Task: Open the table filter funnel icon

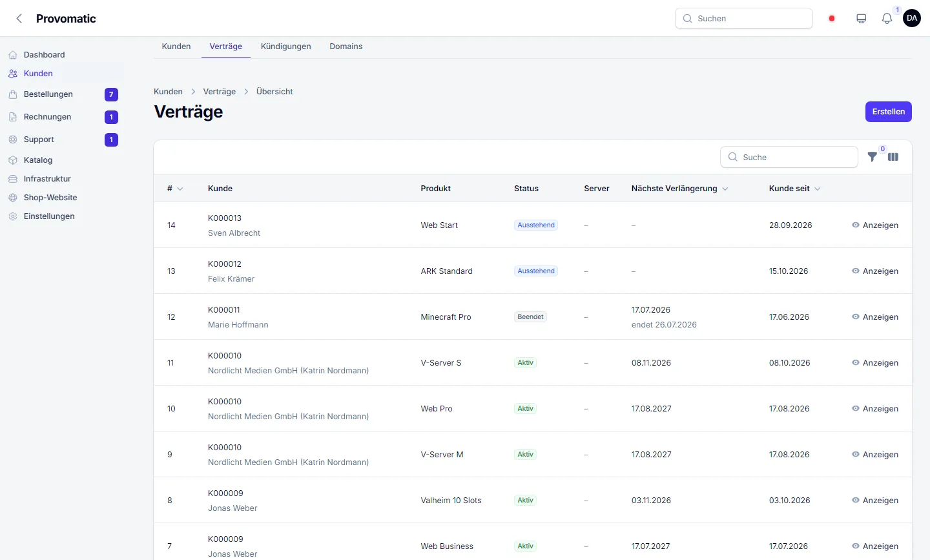Action: [x=872, y=157]
